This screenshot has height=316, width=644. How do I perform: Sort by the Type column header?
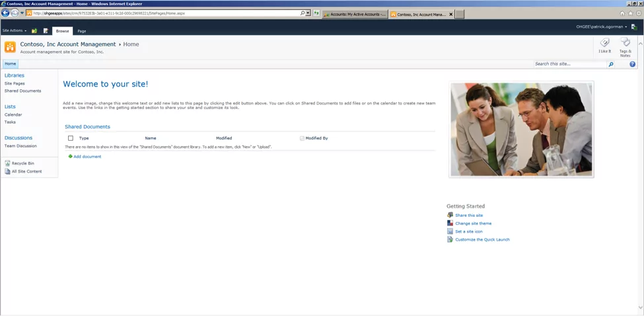[x=84, y=138]
